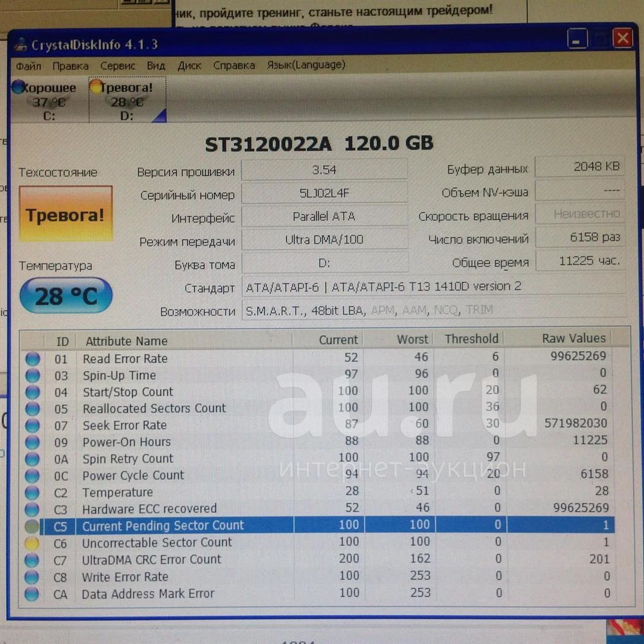Select the Seek Error Rate attribute name
Screen dimensions: 644x644
tap(125, 425)
